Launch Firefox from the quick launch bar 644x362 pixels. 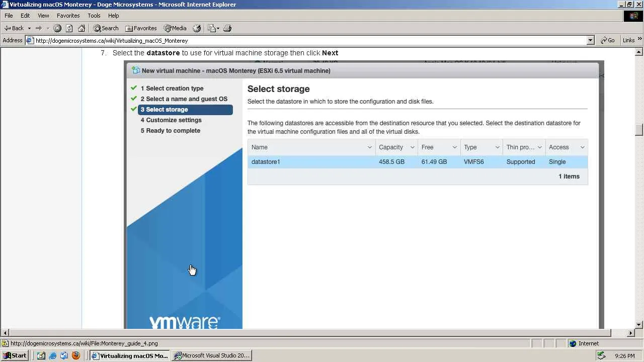coord(76,355)
